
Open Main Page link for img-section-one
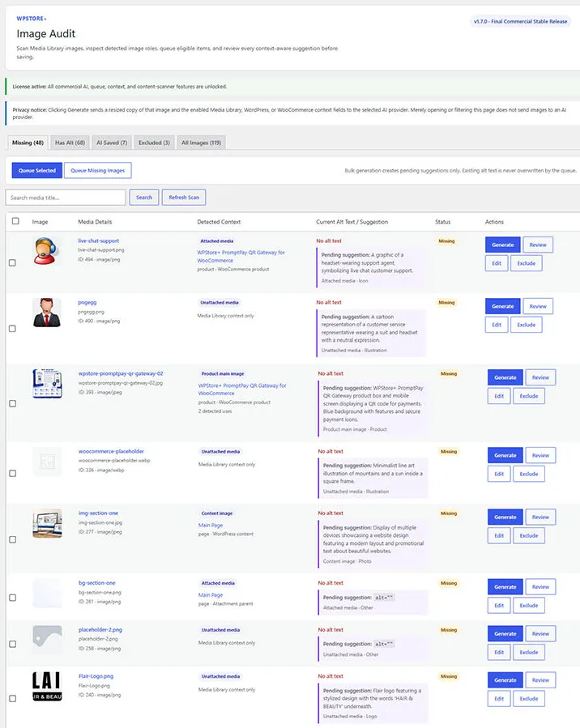click(211, 525)
